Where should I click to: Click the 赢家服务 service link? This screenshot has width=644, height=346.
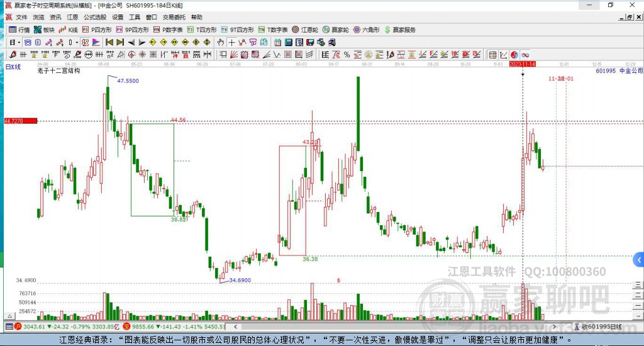coord(400,30)
